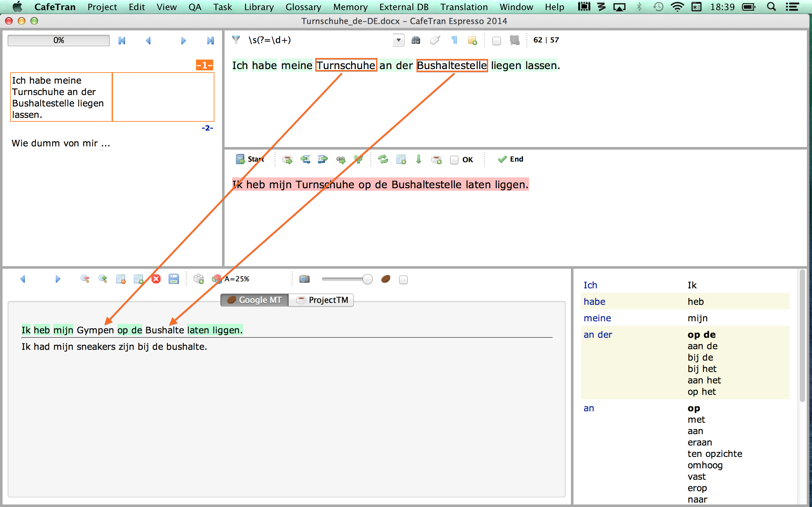Open the Memory menu
Screen dimensions: 812x507
pyautogui.click(x=350, y=7)
